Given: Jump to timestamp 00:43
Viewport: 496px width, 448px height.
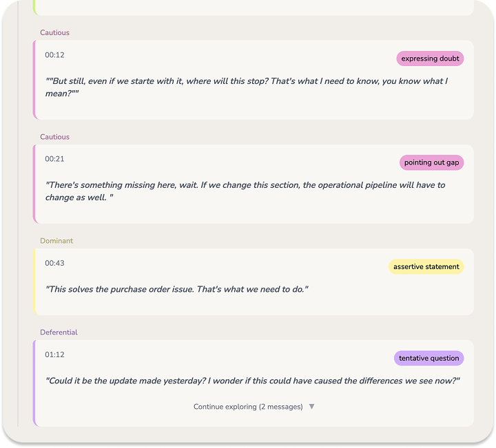Looking at the screenshot, I should 54,263.
